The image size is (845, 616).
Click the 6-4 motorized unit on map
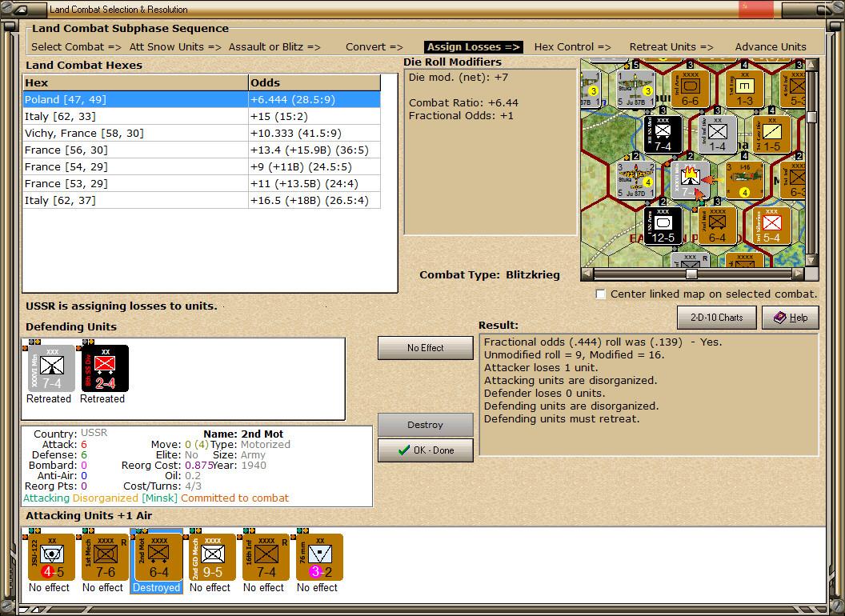coord(717,226)
